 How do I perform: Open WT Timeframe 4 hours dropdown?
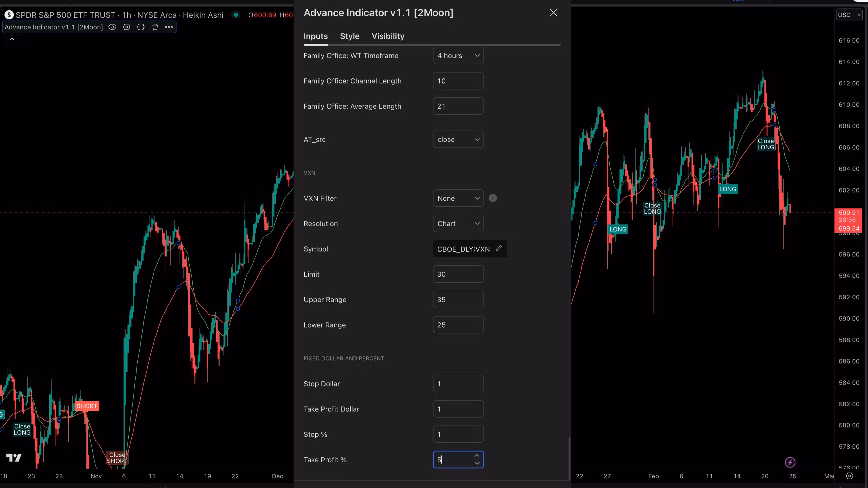click(x=458, y=56)
